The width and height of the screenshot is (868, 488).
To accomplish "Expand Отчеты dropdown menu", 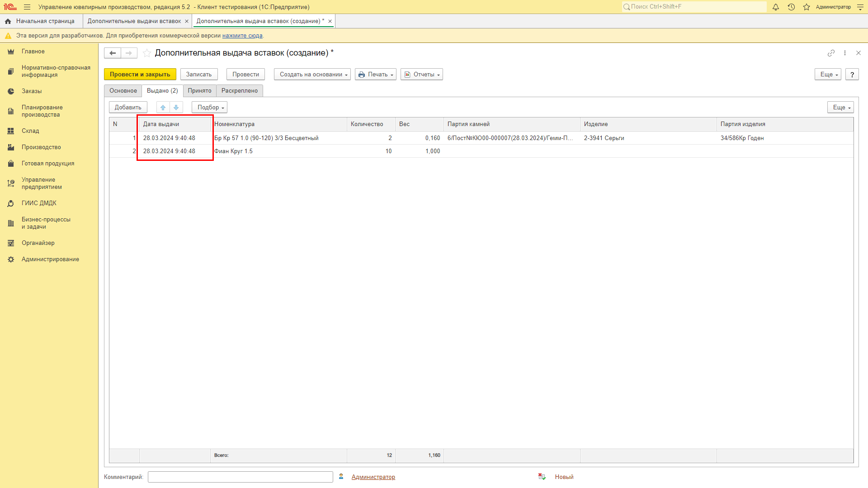I will click(x=422, y=75).
